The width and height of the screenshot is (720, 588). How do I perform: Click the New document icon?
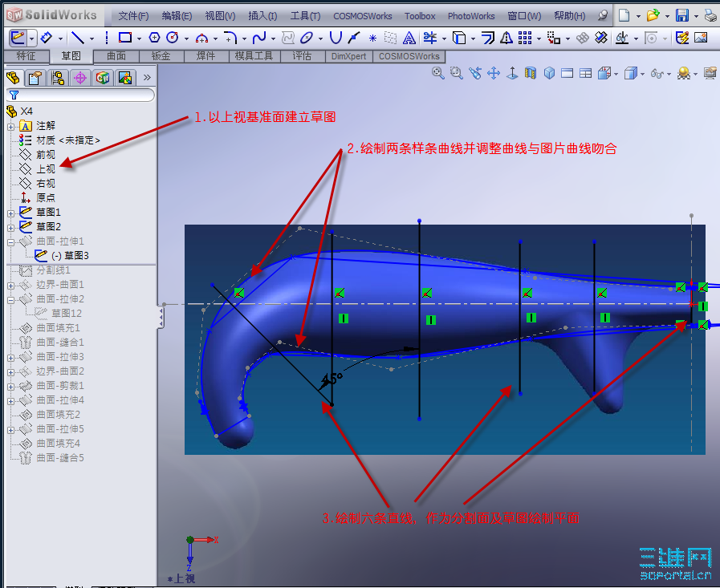(624, 15)
